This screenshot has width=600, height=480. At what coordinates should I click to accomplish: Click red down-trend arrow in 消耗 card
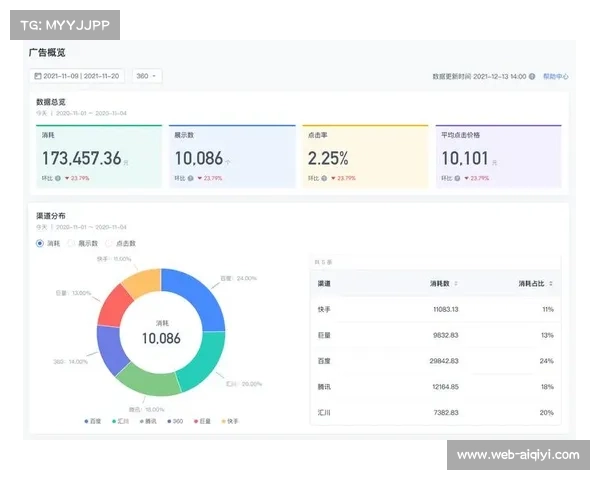67,178
